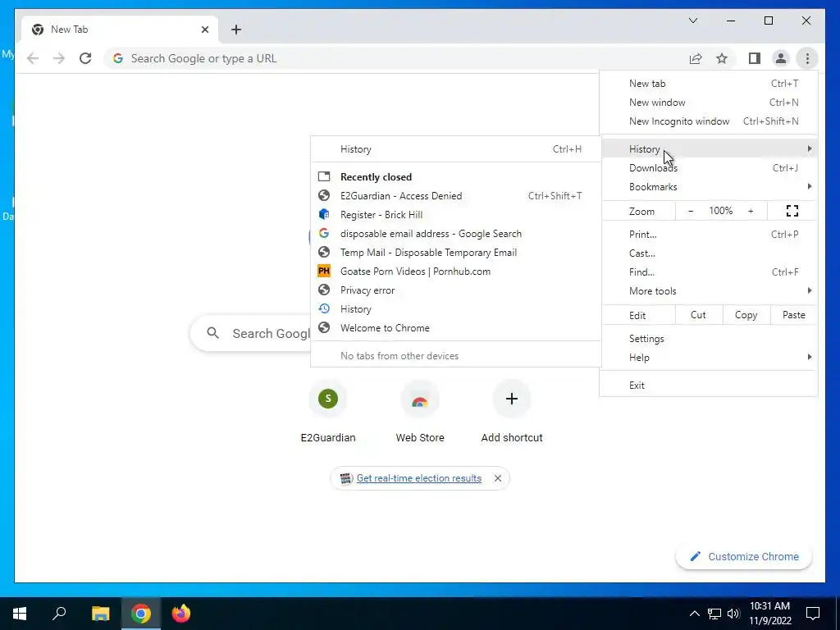Expand the Help submenu
This screenshot has height=630, width=840.
tap(710, 358)
